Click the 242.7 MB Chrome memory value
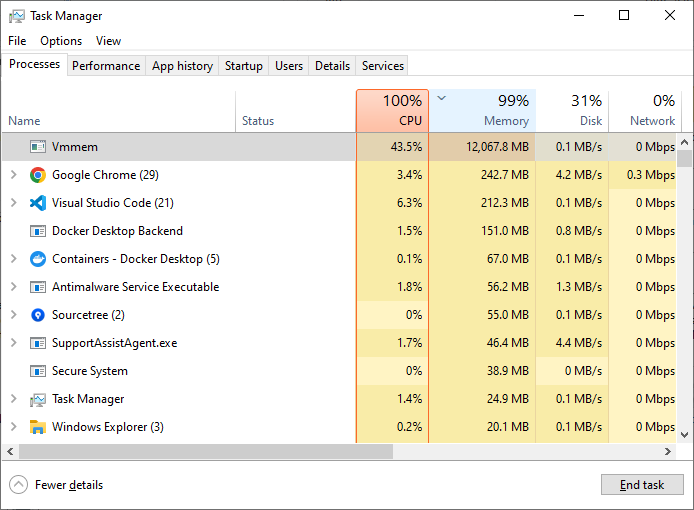Viewport: 694px width, 510px height. (x=505, y=175)
